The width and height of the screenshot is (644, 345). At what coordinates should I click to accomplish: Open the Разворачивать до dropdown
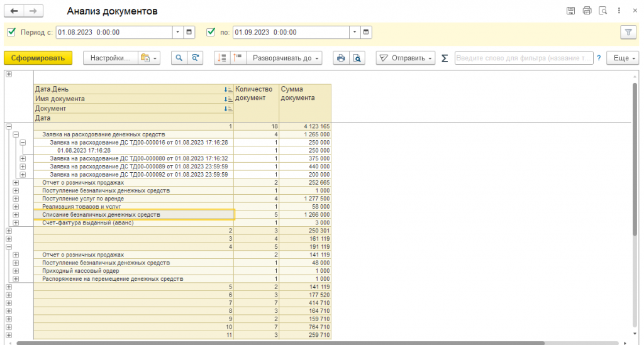[285, 58]
